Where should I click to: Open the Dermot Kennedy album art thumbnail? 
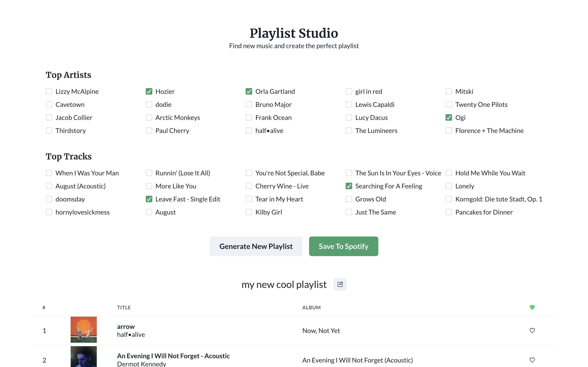coord(84,357)
